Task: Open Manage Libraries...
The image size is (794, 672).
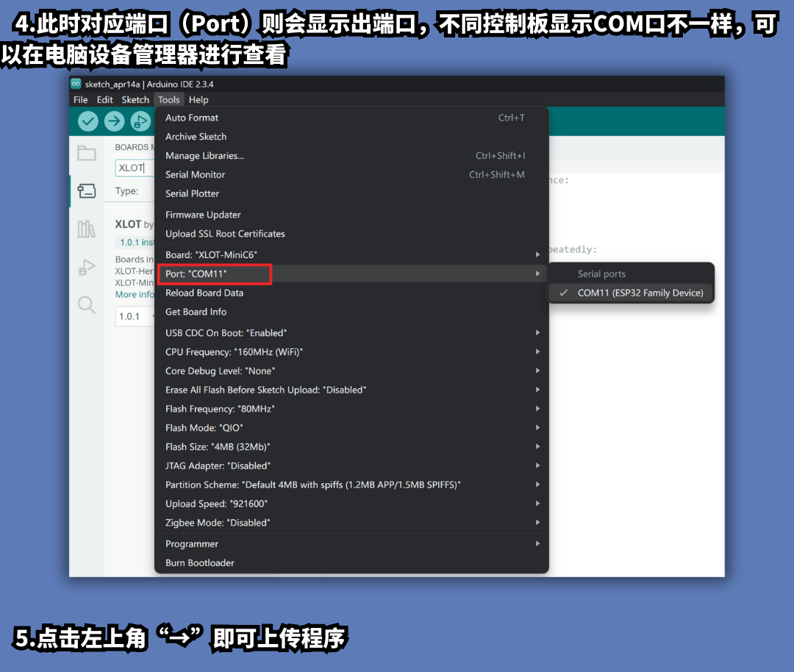Action: tap(351, 155)
